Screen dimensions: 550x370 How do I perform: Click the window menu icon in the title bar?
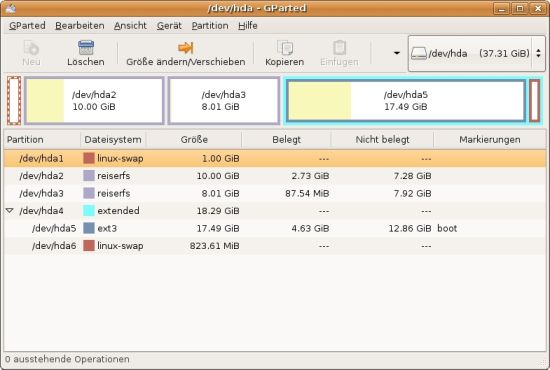(x=11, y=8)
